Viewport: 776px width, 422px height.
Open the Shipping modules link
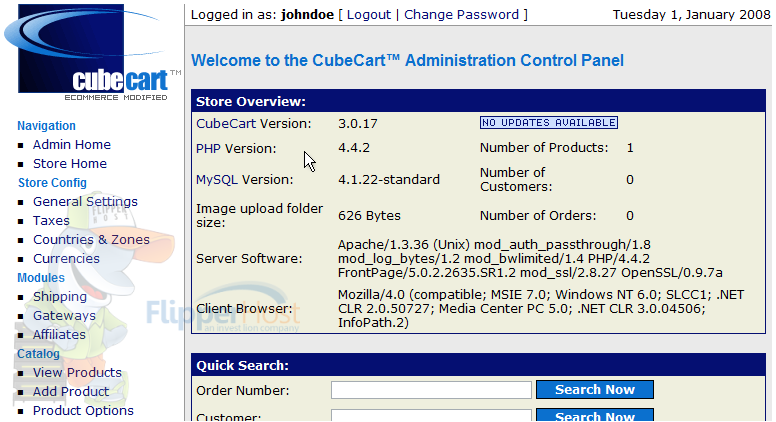60,297
